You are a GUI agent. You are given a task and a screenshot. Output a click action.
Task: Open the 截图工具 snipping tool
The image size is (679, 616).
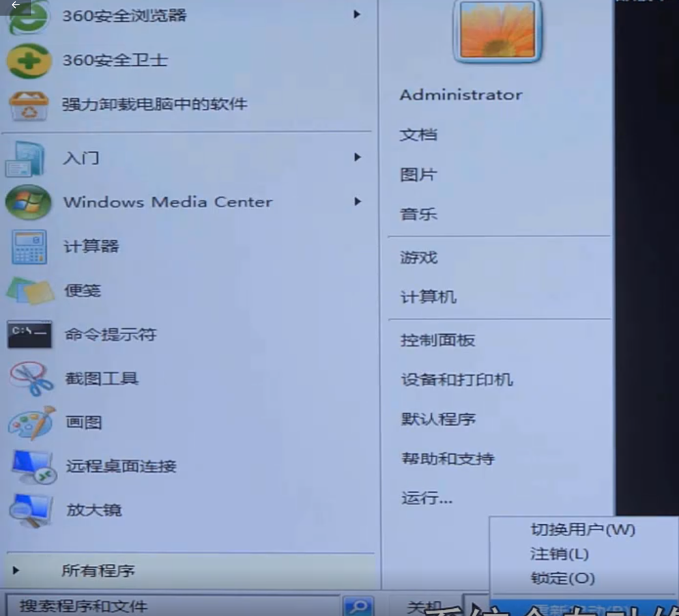[101, 378]
